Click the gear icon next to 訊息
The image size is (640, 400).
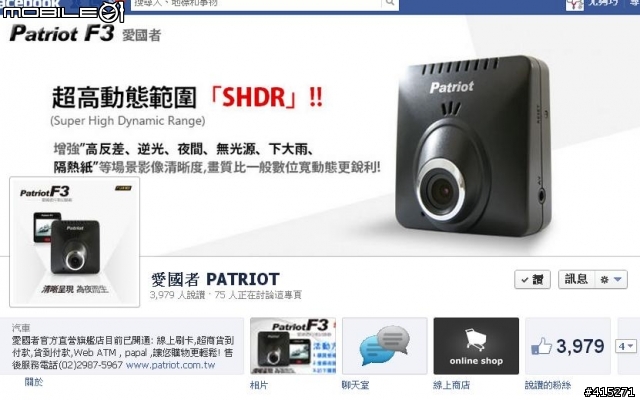click(x=604, y=280)
